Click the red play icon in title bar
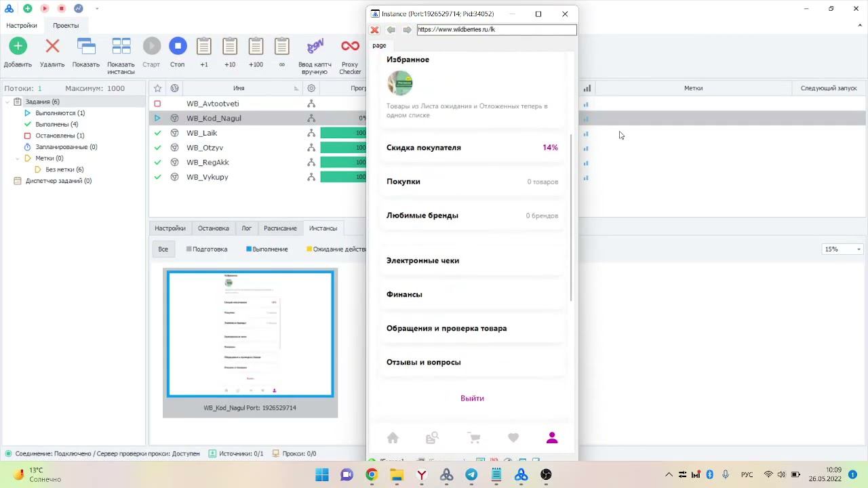This screenshot has width=868, height=488. point(44,9)
